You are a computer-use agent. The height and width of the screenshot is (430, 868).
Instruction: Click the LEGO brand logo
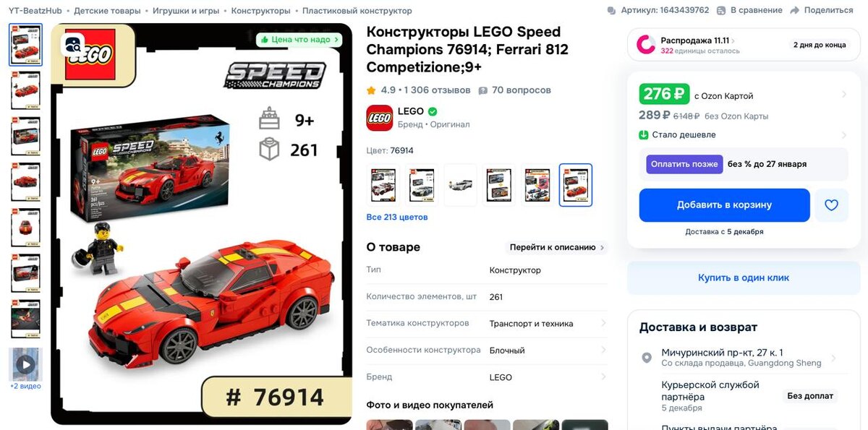tap(379, 118)
